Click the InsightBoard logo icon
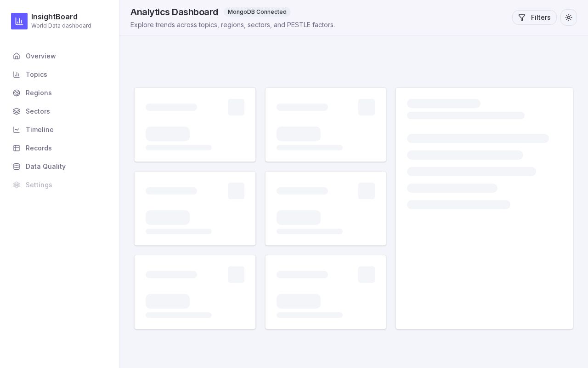 [x=19, y=21]
